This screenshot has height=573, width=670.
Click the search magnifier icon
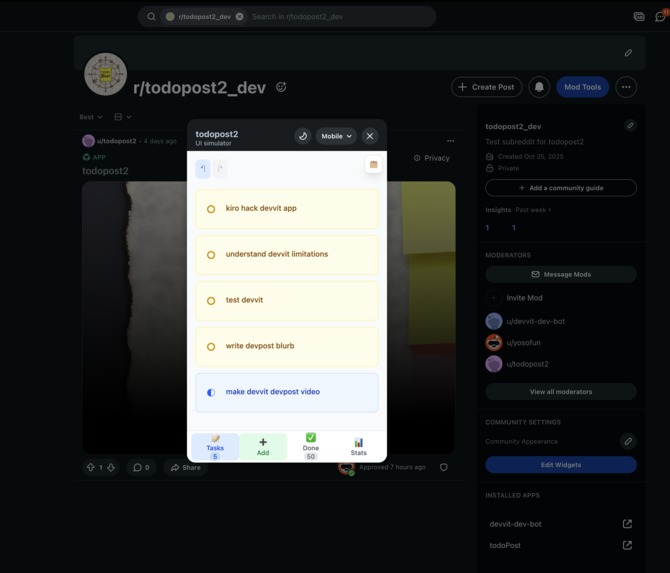point(151,17)
